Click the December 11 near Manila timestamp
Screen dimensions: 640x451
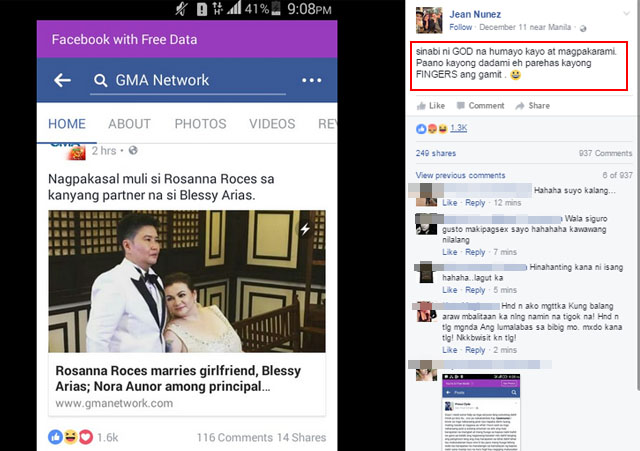tap(525, 27)
